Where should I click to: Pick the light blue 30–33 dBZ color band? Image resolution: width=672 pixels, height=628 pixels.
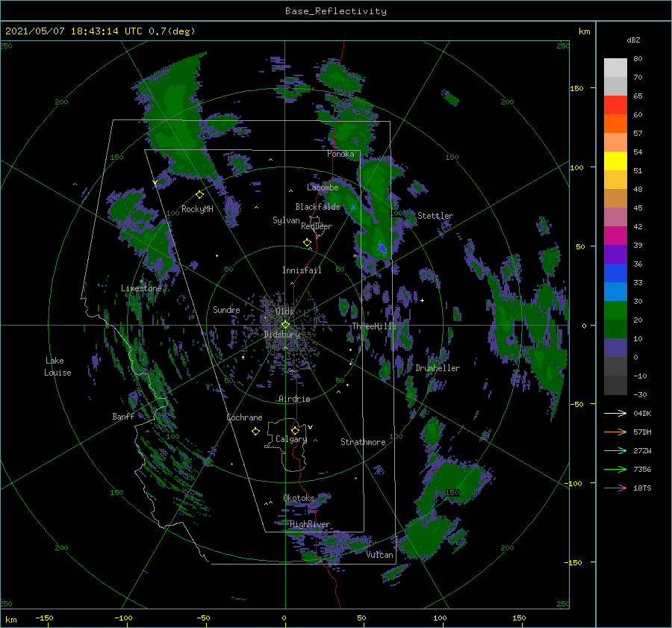[x=615, y=292]
